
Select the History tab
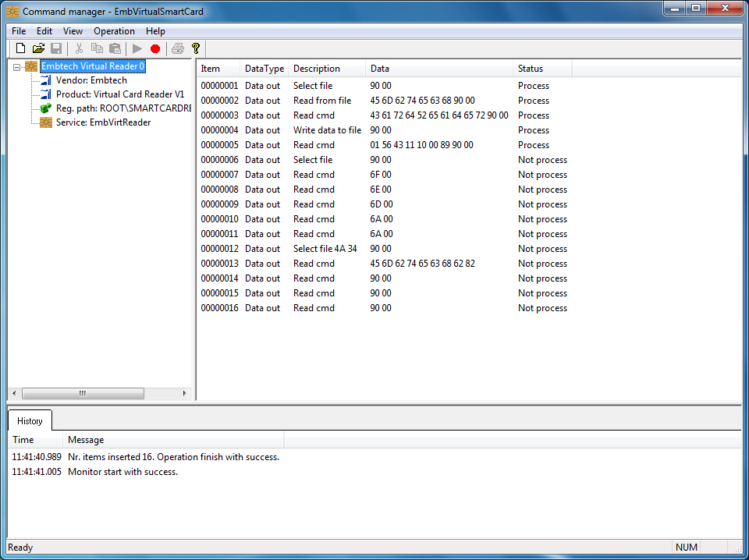coord(30,420)
